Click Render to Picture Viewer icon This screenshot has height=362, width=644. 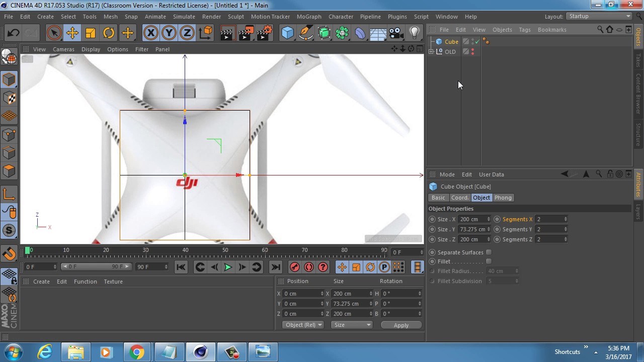click(x=246, y=34)
